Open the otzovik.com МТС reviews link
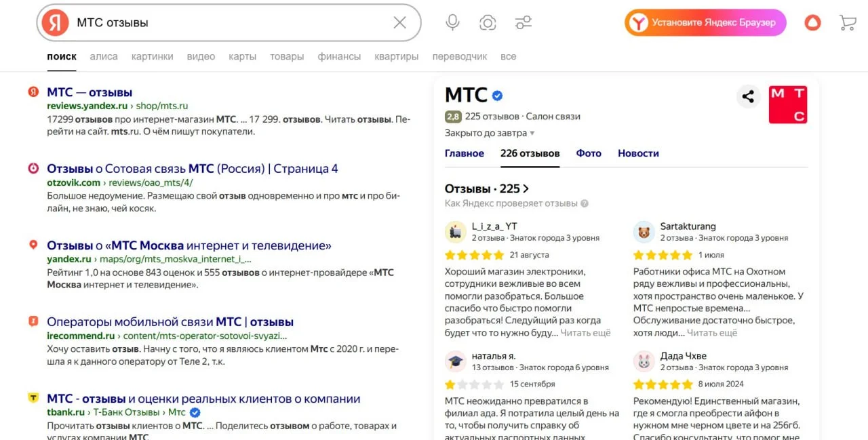Viewport: 868px width, 440px height. [192, 168]
